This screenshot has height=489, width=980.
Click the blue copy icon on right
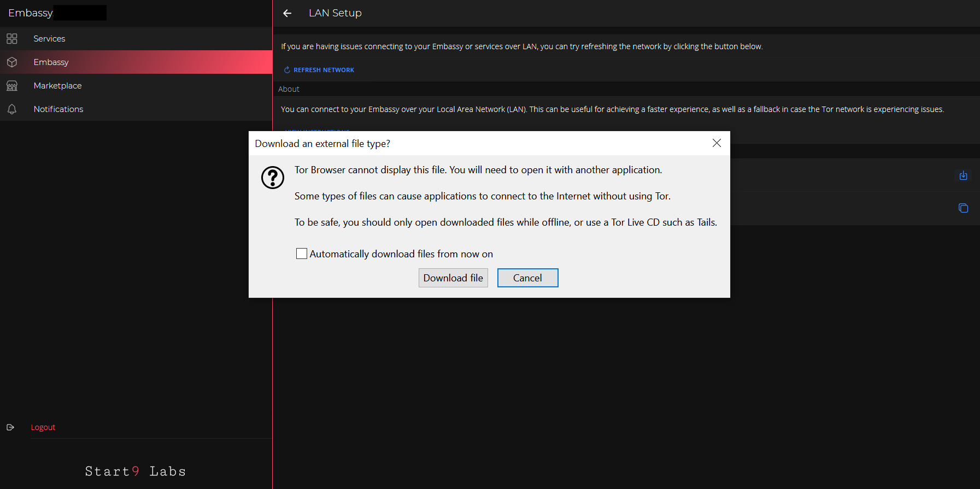pos(963,208)
